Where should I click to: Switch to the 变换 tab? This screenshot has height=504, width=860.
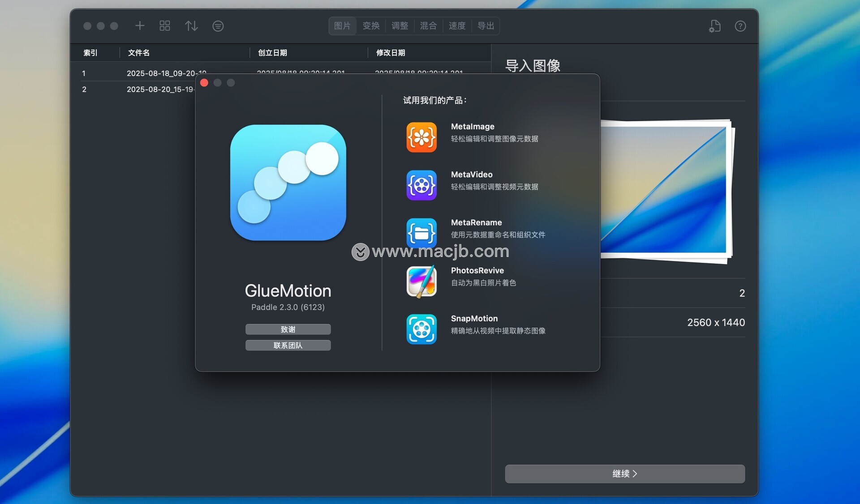point(371,26)
